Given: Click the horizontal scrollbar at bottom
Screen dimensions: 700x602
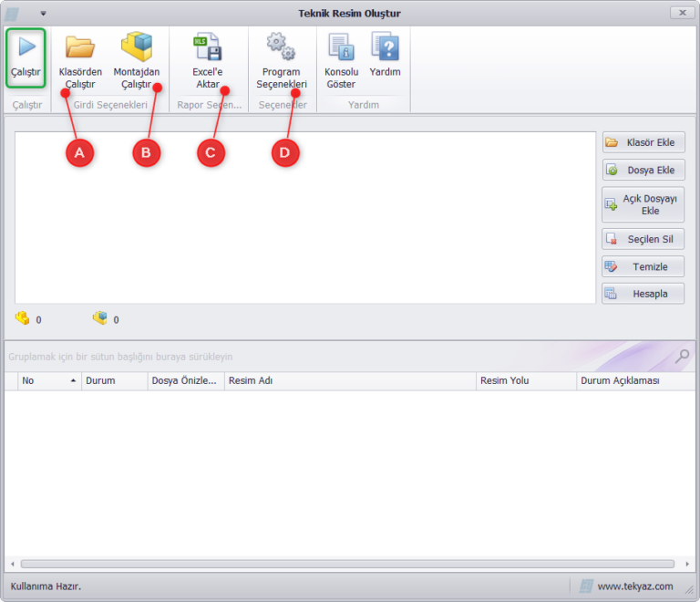Looking at the screenshot, I should point(346,564).
